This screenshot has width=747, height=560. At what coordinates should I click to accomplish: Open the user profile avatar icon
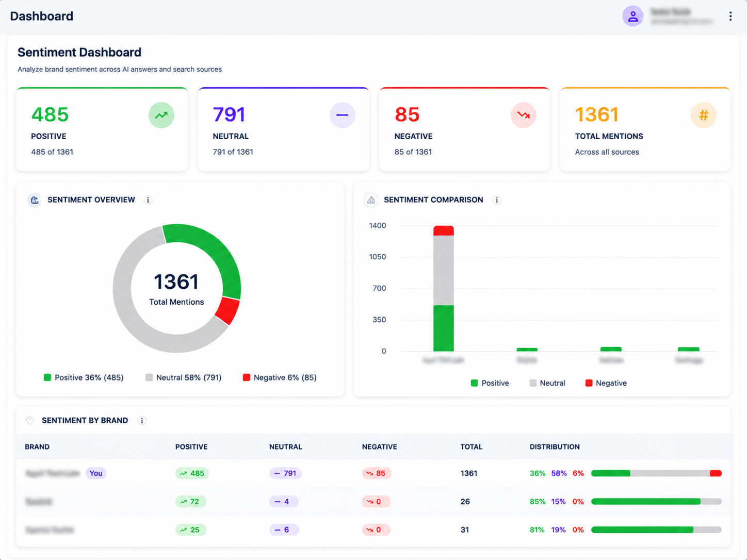coord(632,16)
